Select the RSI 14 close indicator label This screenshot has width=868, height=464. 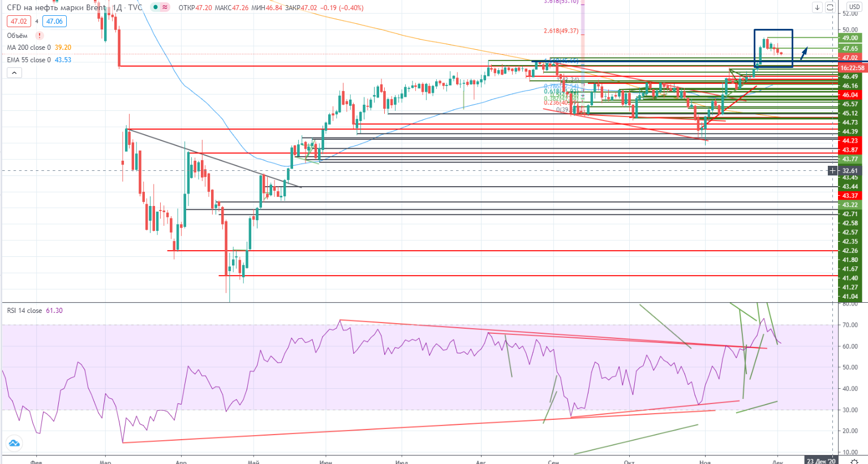(x=24, y=311)
